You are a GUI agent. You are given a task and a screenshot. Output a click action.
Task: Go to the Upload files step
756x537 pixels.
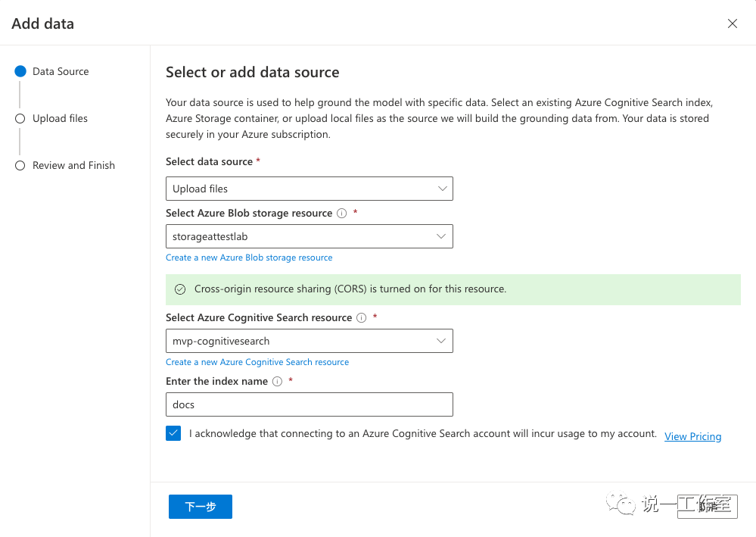click(x=60, y=118)
